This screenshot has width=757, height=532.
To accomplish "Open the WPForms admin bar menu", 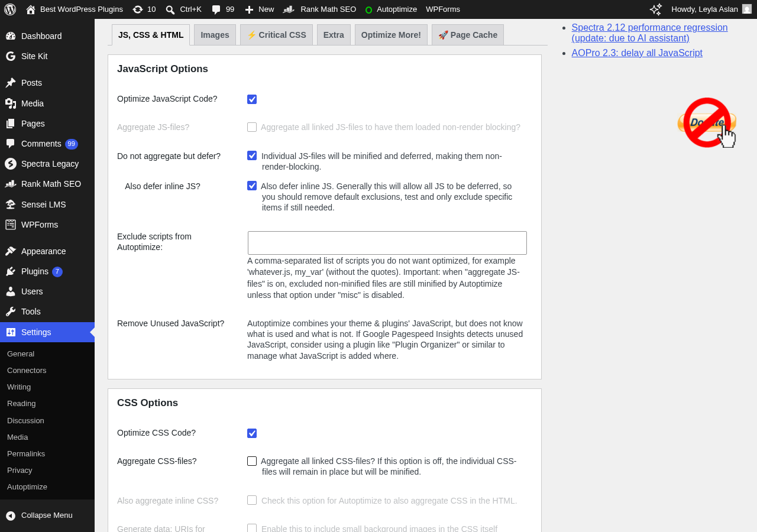I will [x=443, y=9].
